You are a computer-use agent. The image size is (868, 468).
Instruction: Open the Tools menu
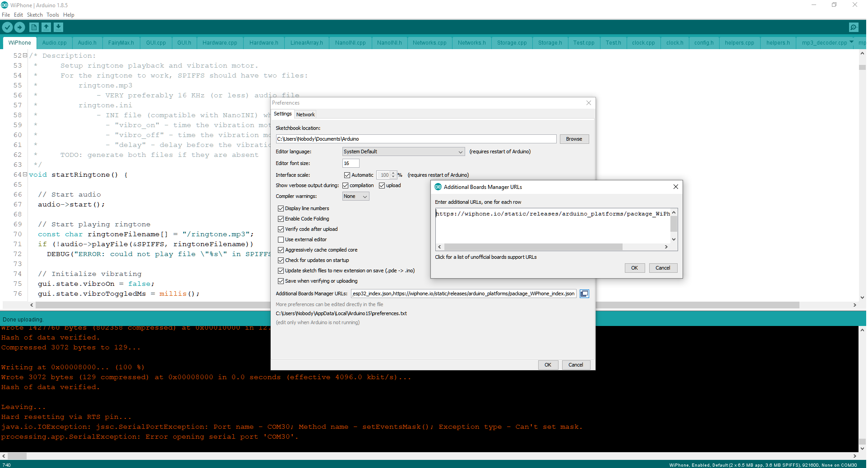pos(52,15)
